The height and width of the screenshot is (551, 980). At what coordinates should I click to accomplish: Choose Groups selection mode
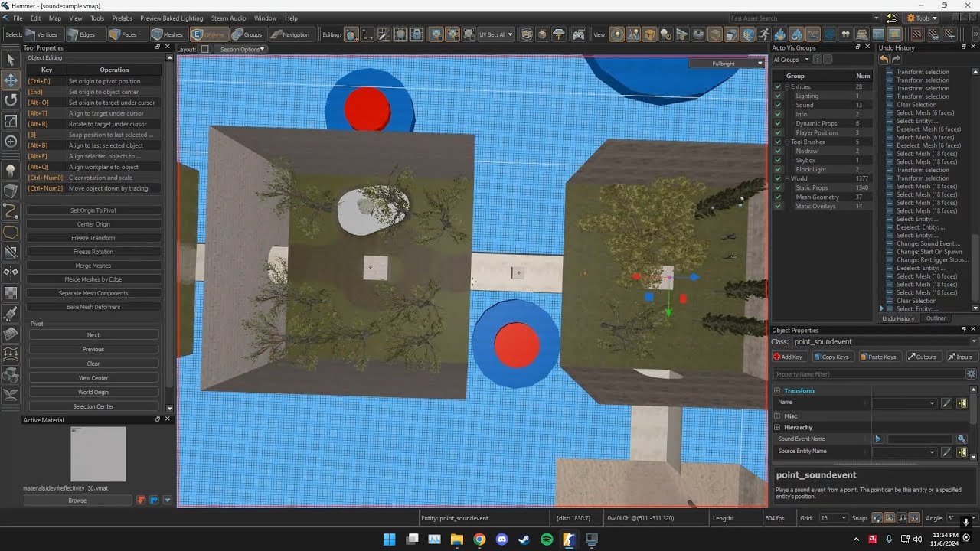click(x=247, y=34)
